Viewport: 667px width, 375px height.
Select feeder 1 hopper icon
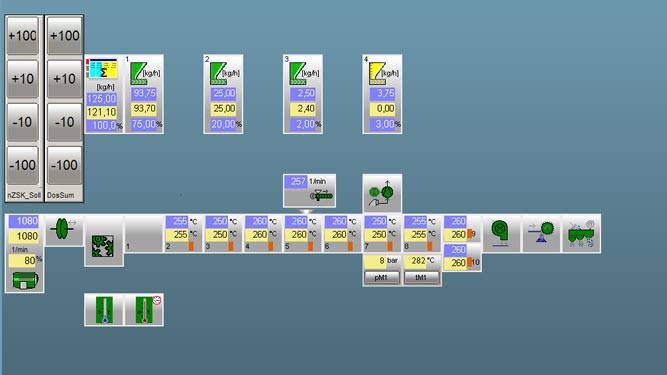(x=139, y=73)
